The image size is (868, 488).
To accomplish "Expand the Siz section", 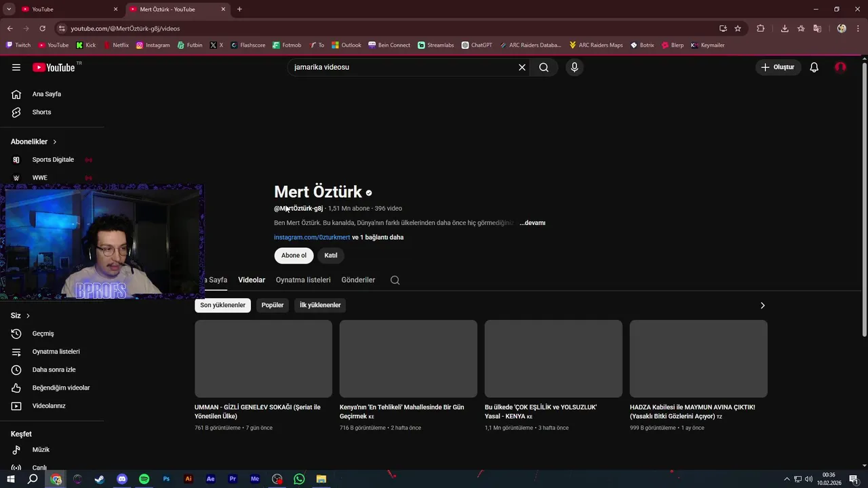I will tap(20, 316).
